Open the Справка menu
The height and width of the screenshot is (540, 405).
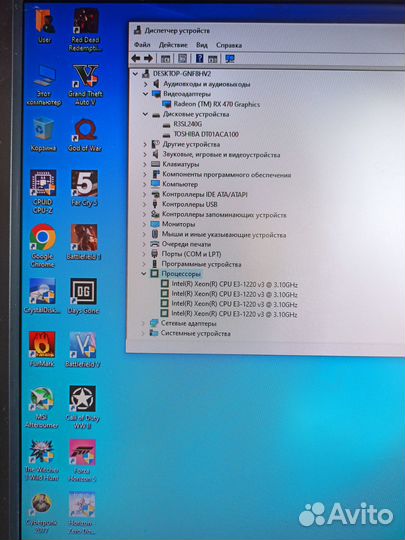229,45
